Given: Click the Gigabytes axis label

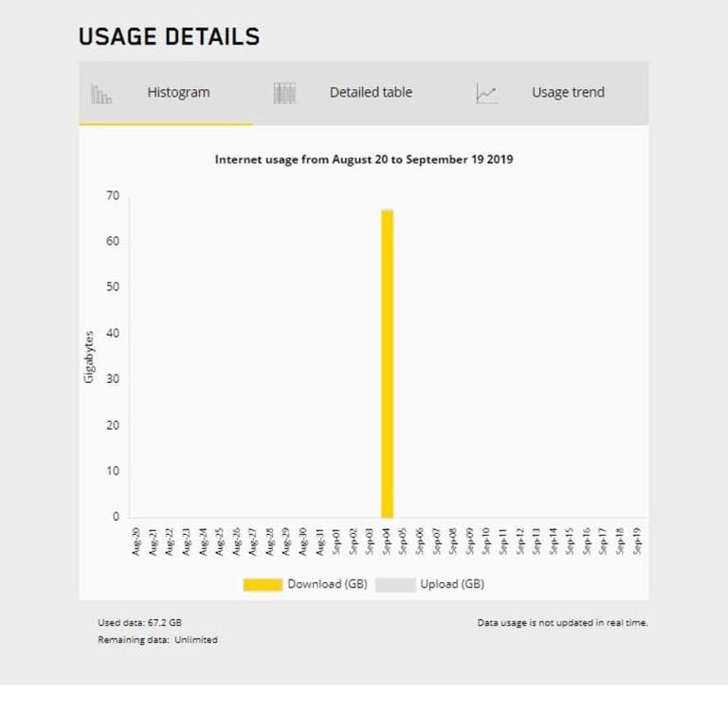Looking at the screenshot, I should (x=90, y=357).
